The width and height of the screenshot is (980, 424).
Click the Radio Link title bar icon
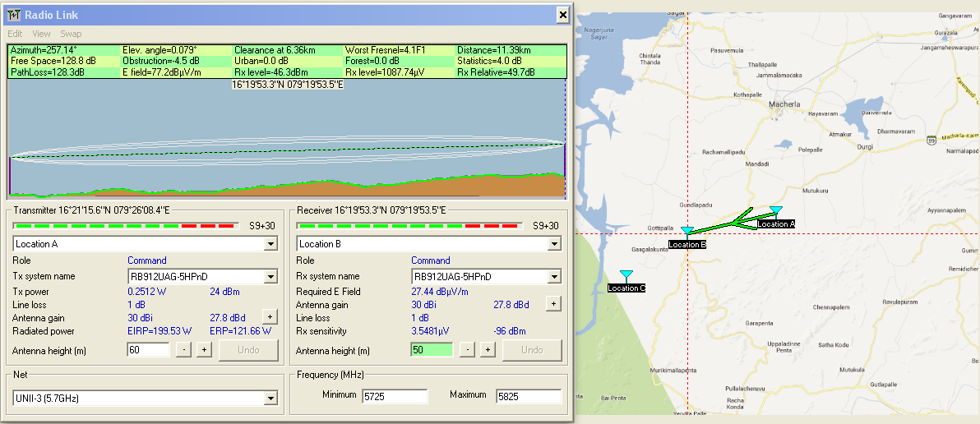[14, 14]
